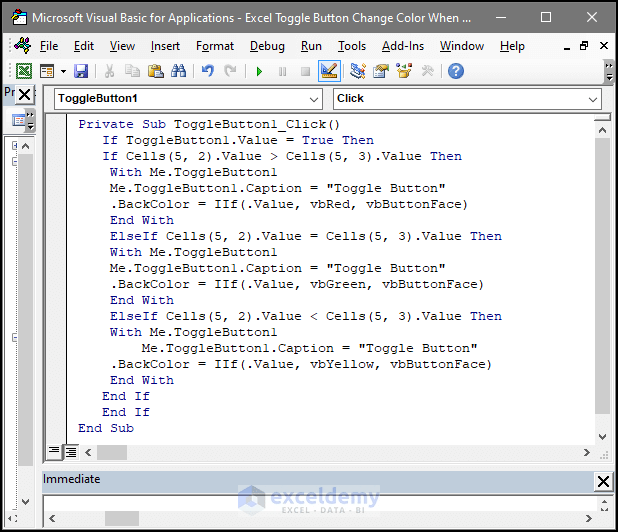Click the Redo arrow icon

pyautogui.click(x=230, y=71)
